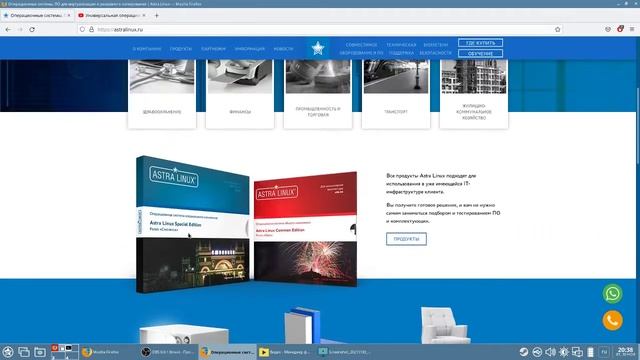This screenshot has height=360, width=640.
Task: Open the Firefox hamburger menu
Action: 632,29
